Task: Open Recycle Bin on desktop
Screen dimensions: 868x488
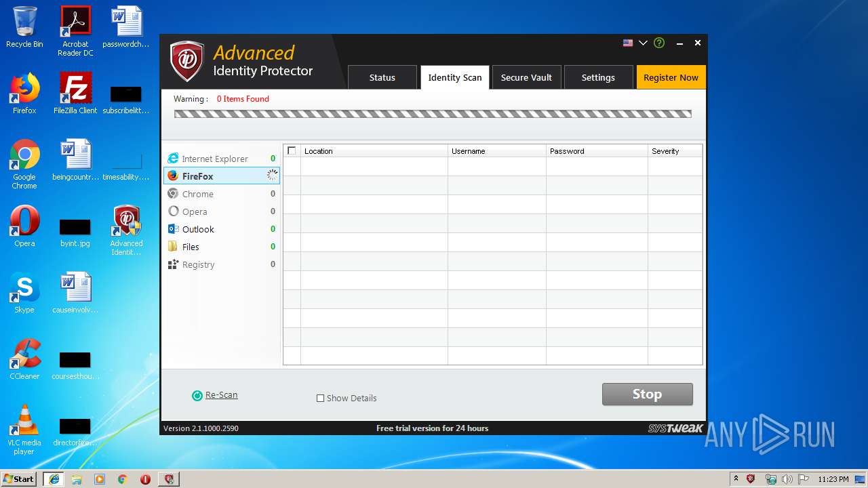Action: coord(24,27)
